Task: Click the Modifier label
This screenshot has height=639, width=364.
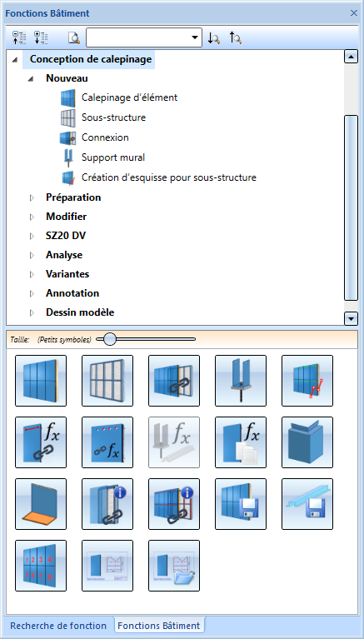Action: point(66,217)
